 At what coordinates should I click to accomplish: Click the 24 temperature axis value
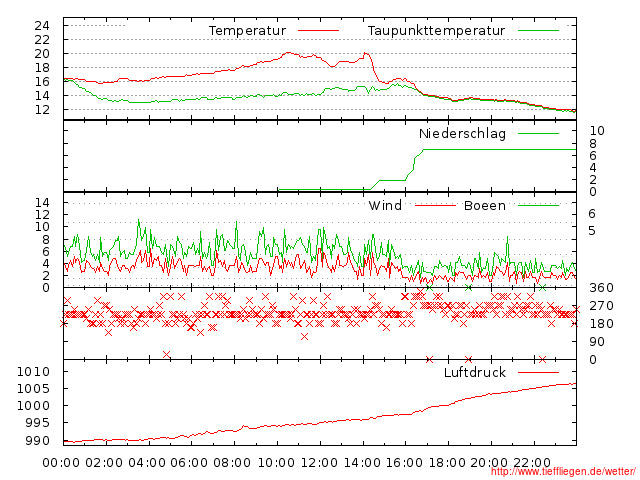[42, 26]
